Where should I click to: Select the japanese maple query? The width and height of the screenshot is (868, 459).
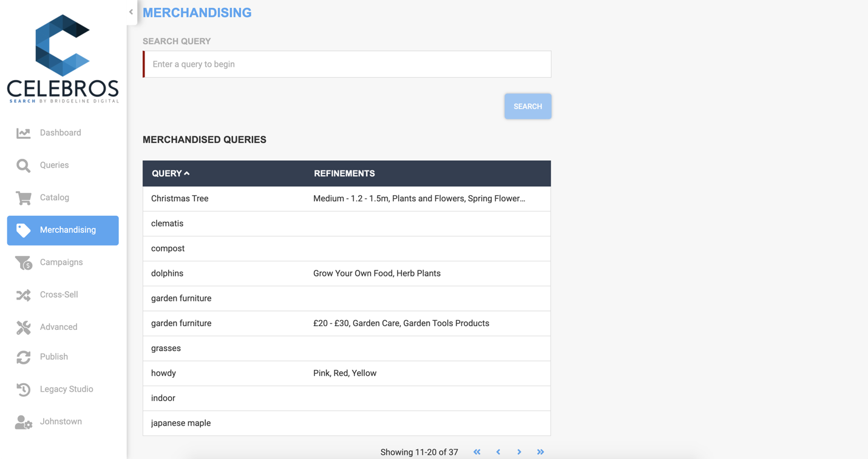click(347, 423)
